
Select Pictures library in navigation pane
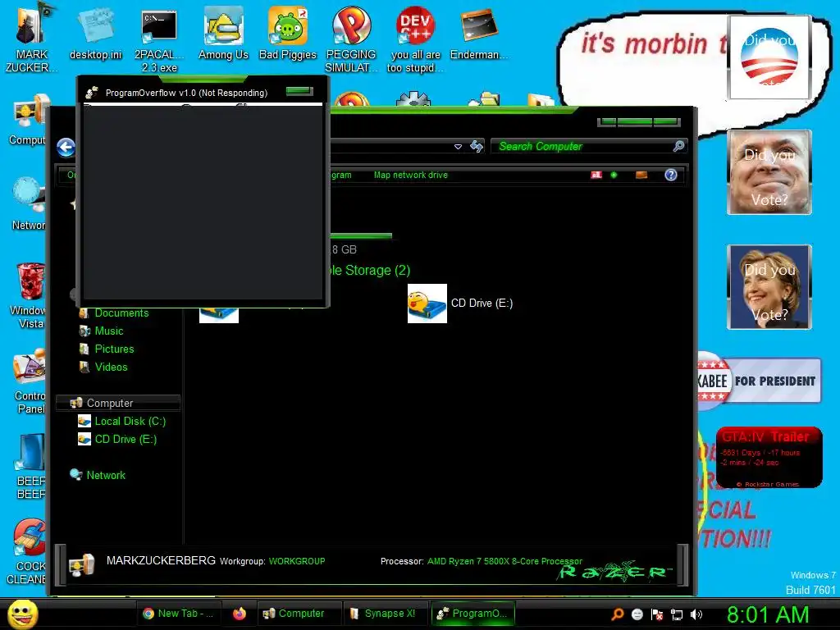click(x=114, y=349)
